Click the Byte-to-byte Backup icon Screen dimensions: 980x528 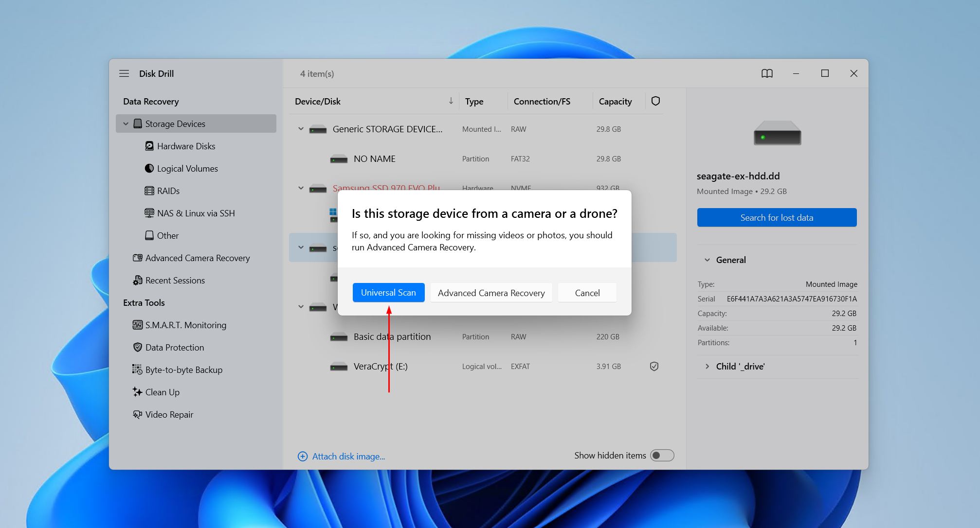pos(138,370)
